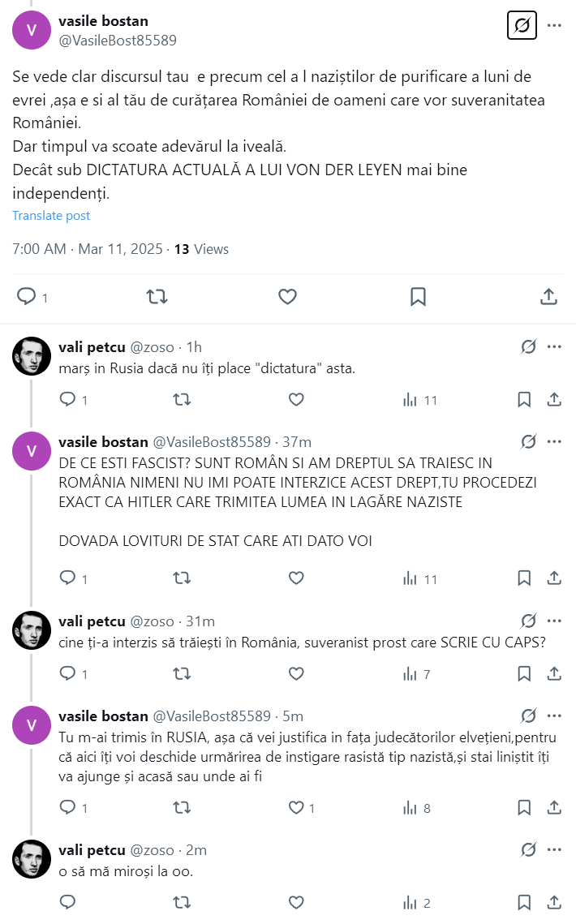
Task: Share the main post
Action: pos(548,297)
